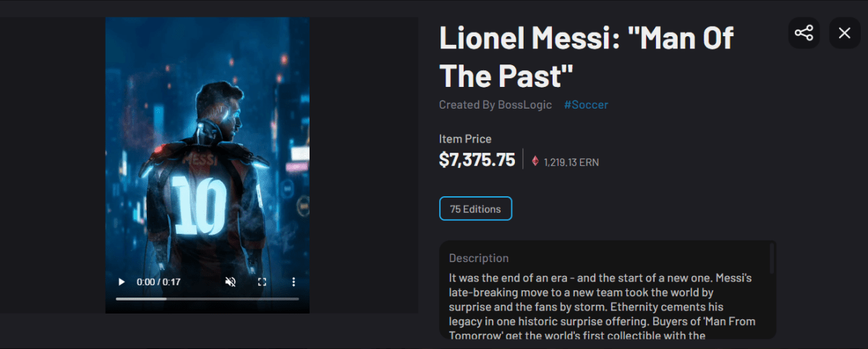
Task: Click the red ERN token icon
Action: click(x=535, y=161)
